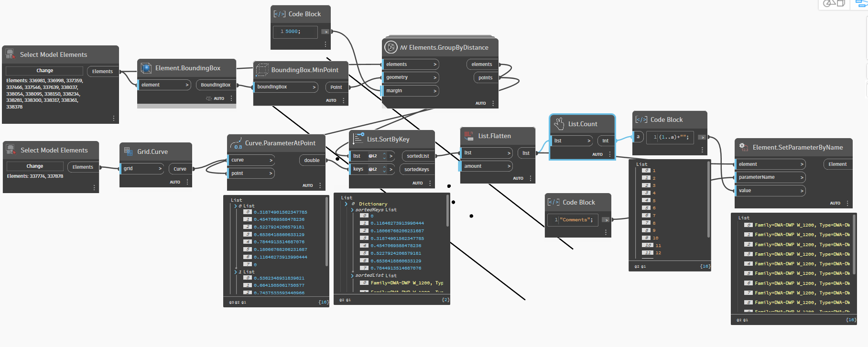Collapse the '1 List' entry in the ParameterAtPoint preview
The height and width of the screenshot is (347, 868).
236,272
